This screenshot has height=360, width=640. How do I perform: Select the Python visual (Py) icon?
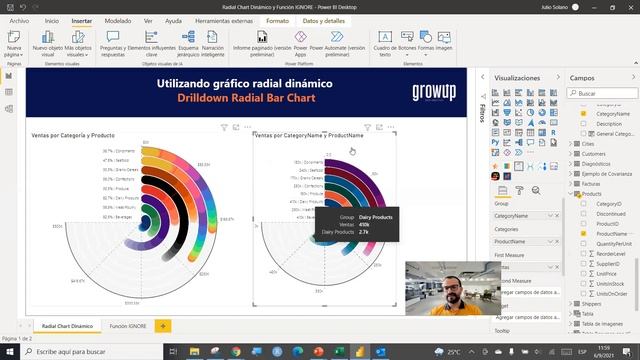[x=495, y=142]
